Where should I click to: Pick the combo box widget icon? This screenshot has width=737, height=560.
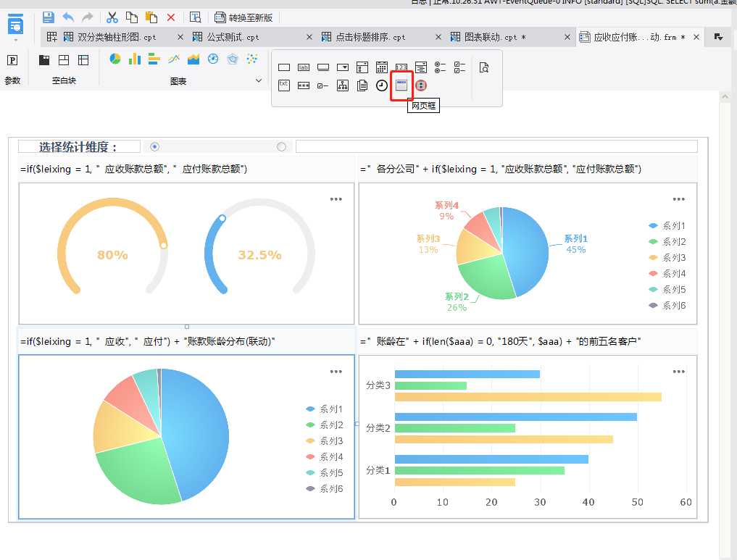343,67
